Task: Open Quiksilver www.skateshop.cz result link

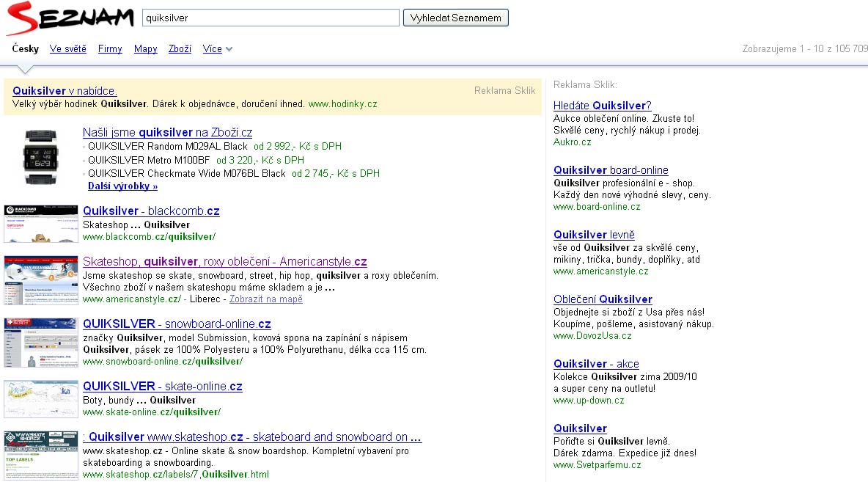Action: pyautogui.click(x=252, y=437)
